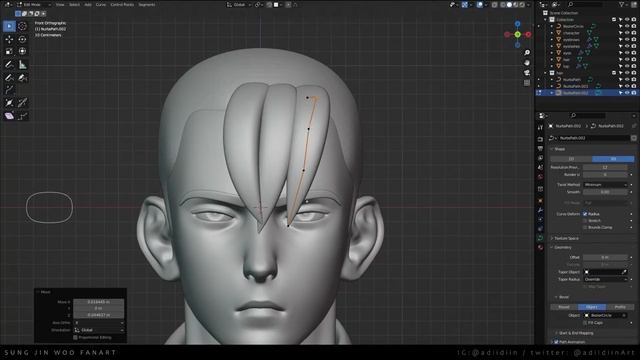The image size is (640, 360).
Task: Disable render camera for character row
Action: tap(633, 33)
